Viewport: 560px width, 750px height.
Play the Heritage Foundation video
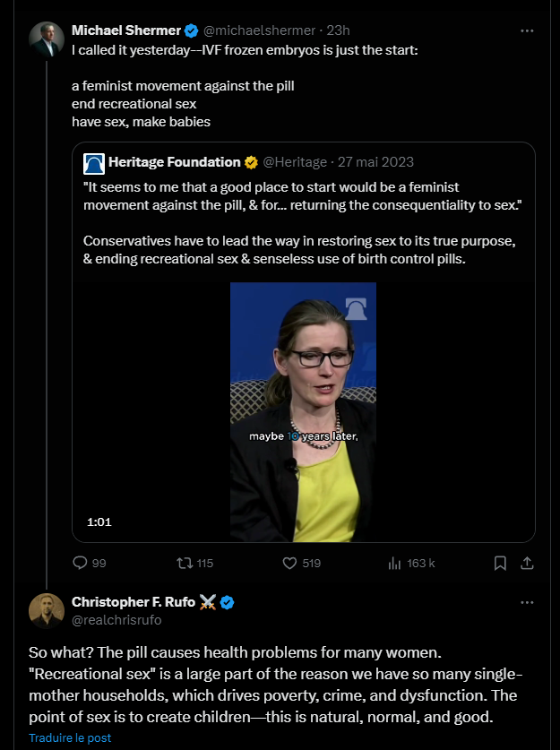pyautogui.click(x=303, y=412)
